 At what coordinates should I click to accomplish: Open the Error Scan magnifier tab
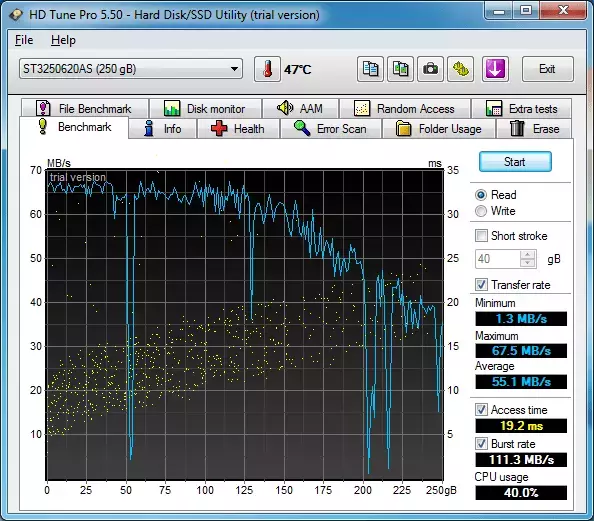click(x=330, y=129)
